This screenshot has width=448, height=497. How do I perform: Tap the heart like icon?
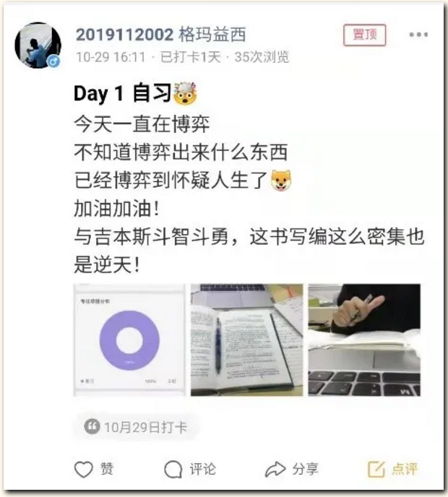click(84, 469)
